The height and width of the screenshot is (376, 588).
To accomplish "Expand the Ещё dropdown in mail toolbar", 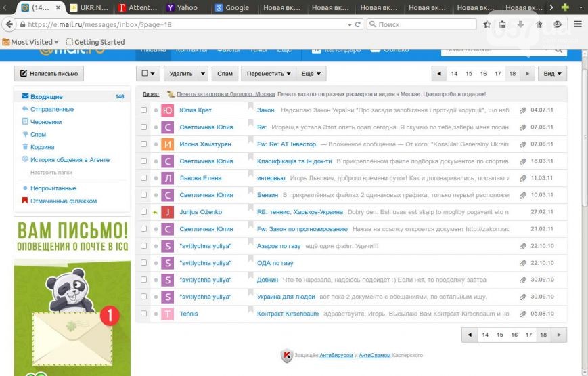I will 311,74.
